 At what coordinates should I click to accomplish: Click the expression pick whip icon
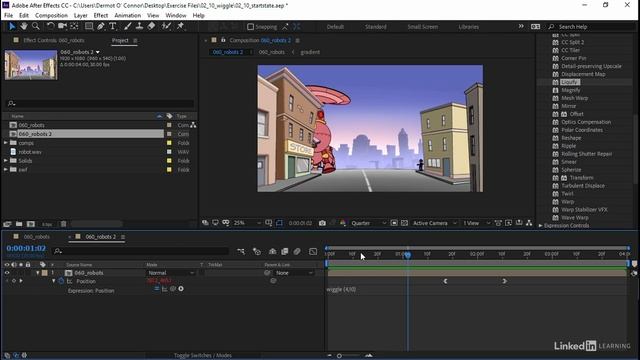click(173, 289)
